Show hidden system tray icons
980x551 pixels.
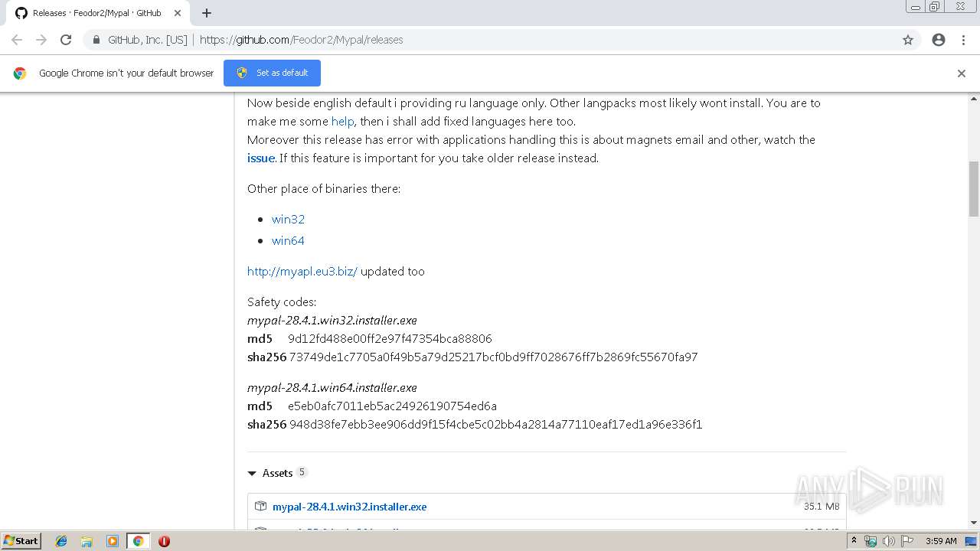click(x=854, y=541)
